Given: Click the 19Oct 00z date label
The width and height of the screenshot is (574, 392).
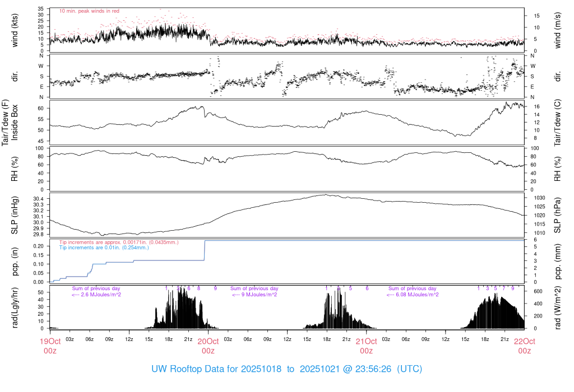Looking at the screenshot, I should [50, 346].
